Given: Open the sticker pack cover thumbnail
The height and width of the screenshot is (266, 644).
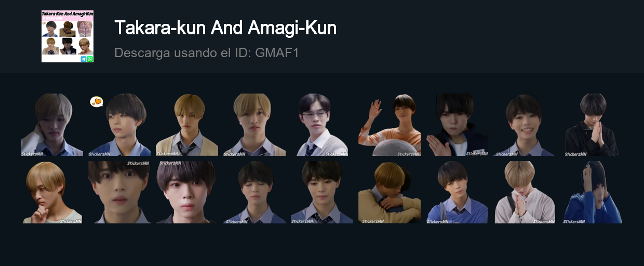Looking at the screenshot, I should click(x=68, y=36).
